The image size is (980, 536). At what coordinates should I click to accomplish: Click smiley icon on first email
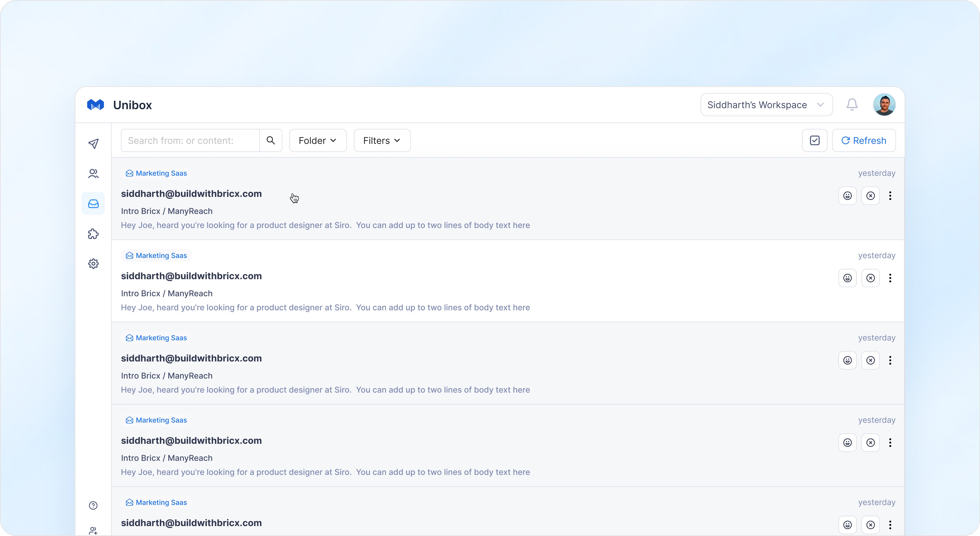[x=847, y=196]
